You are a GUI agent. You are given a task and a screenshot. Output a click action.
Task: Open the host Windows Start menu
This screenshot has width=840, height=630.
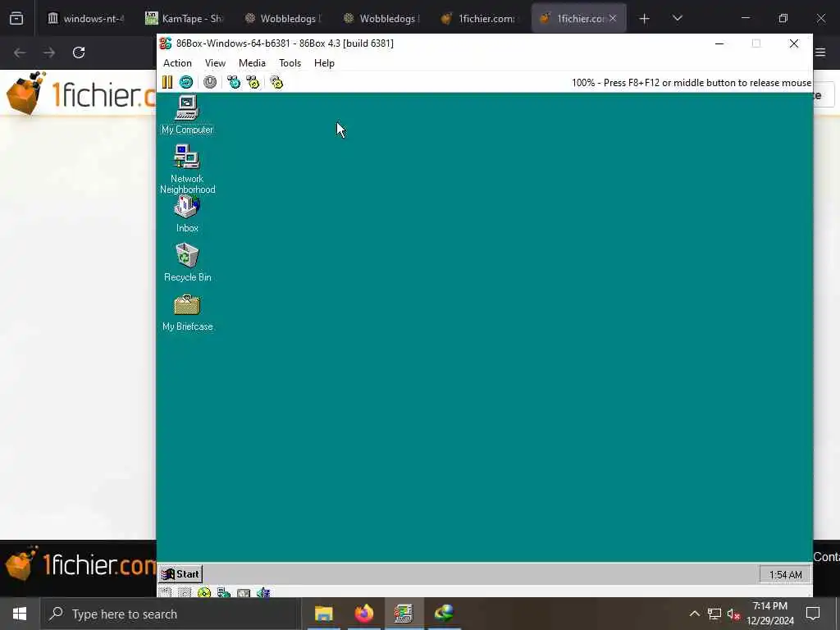20,614
